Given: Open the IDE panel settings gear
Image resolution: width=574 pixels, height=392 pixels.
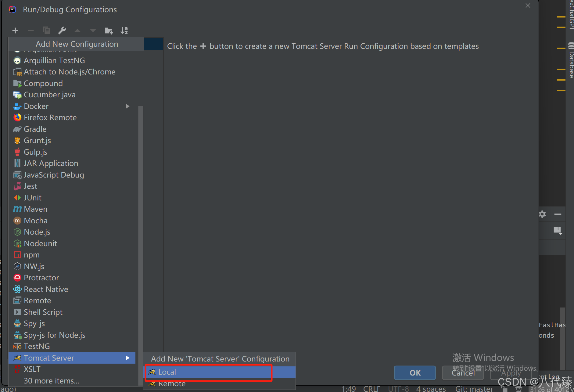Looking at the screenshot, I should coord(543,214).
